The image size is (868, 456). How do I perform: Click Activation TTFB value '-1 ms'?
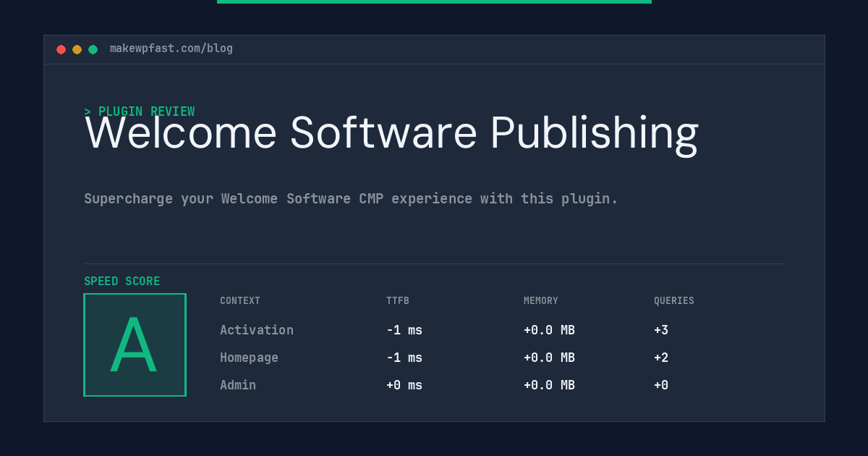click(x=404, y=330)
